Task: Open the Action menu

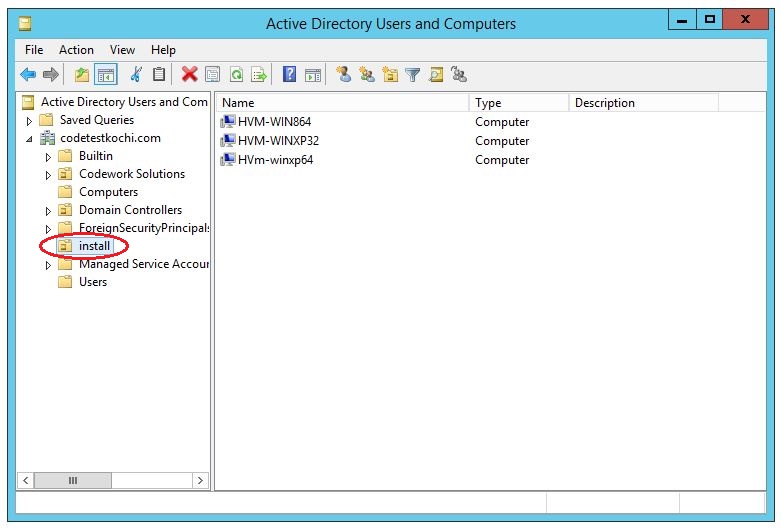Action: pos(76,50)
